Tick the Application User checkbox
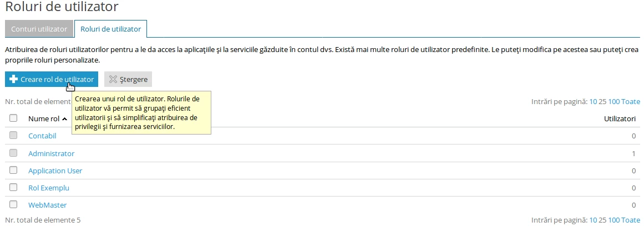This screenshot has height=227, width=644. coord(14,171)
